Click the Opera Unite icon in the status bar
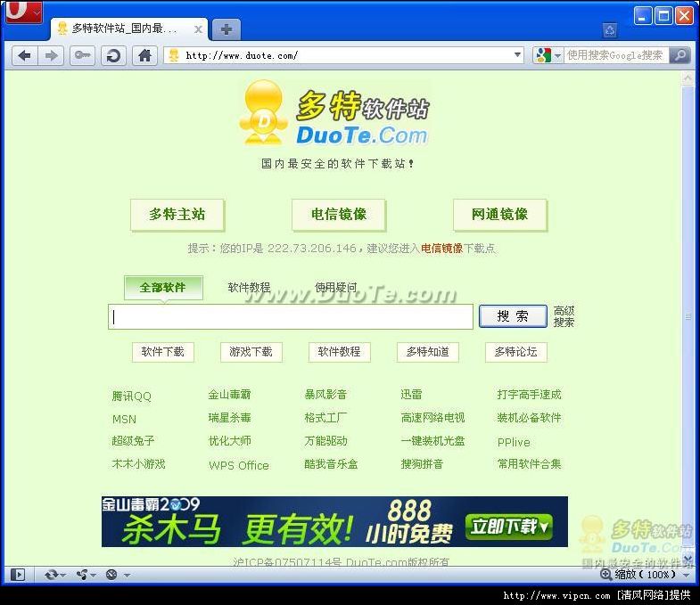The height and width of the screenshot is (605, 700). pos(82,574)
